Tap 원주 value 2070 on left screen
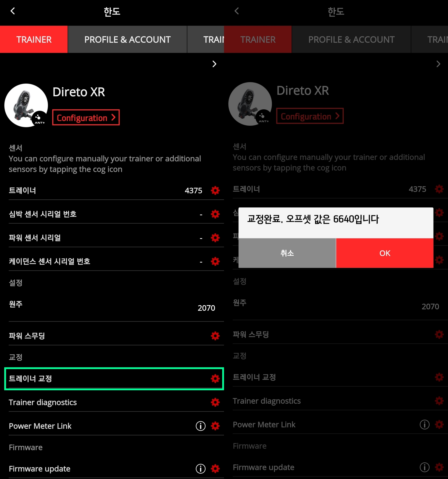The image size is (448, 479). pyautogui.click(x=206, y=308)
